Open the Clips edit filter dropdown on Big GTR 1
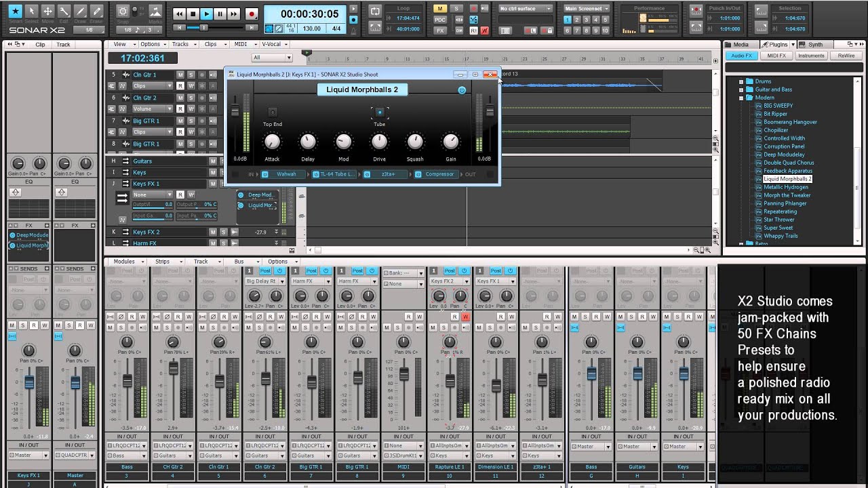868x488 pixels. pyautogui.click(x=152, y=131)
